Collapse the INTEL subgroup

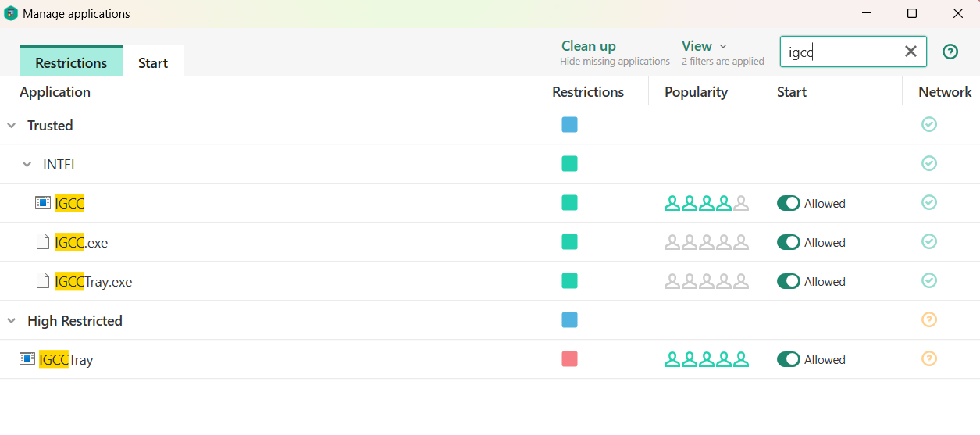click(27, 165)
